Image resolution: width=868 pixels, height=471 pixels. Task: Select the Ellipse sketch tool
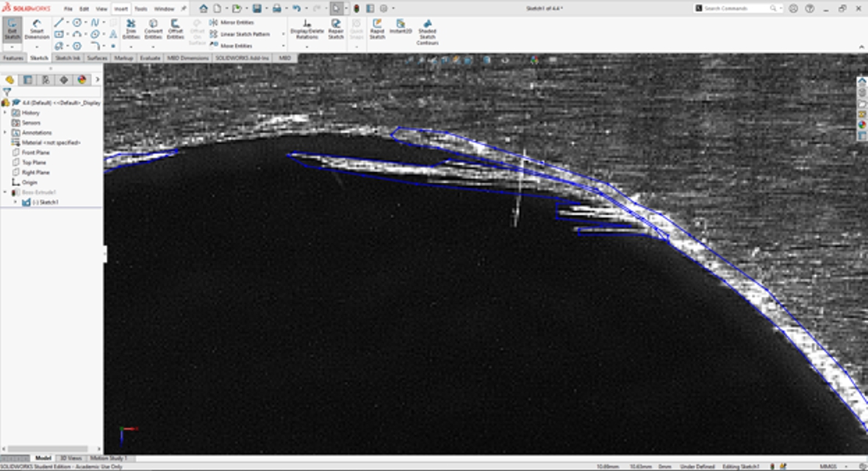pyautogui.click(x=96, y=35)
